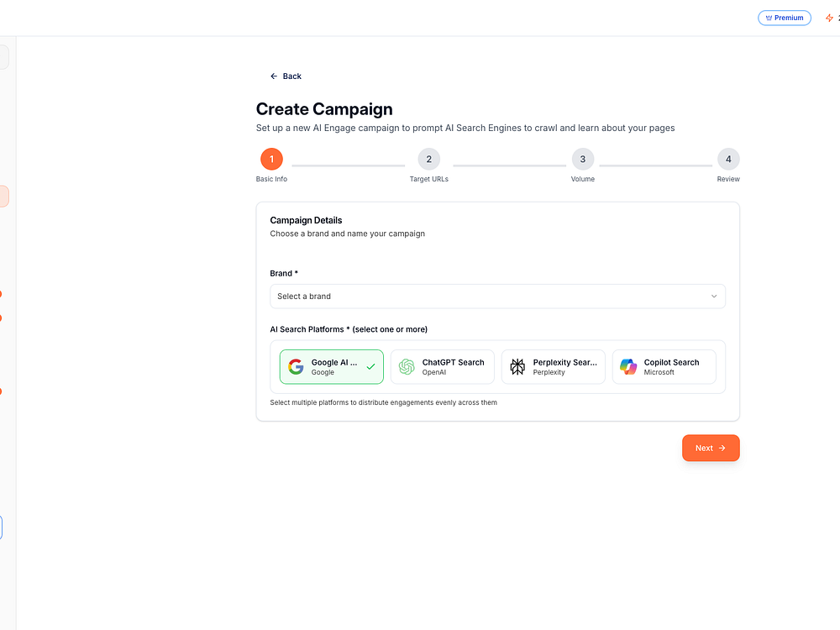Click the arrow inside the Next button
This screenshot has width=840, height=630.
(722, 449)
